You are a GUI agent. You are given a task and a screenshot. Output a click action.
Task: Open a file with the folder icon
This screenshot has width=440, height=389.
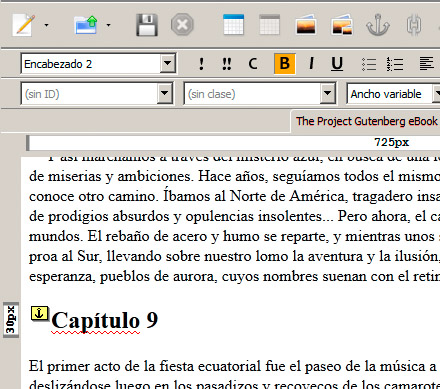click(86, 25)
